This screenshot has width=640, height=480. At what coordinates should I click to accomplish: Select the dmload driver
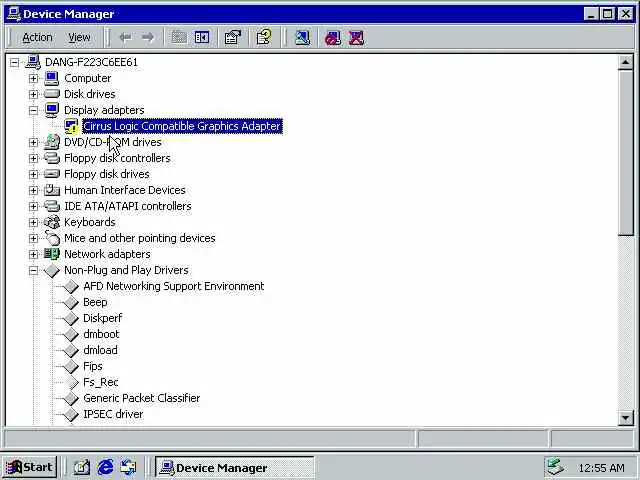click(x=100, y=350)
